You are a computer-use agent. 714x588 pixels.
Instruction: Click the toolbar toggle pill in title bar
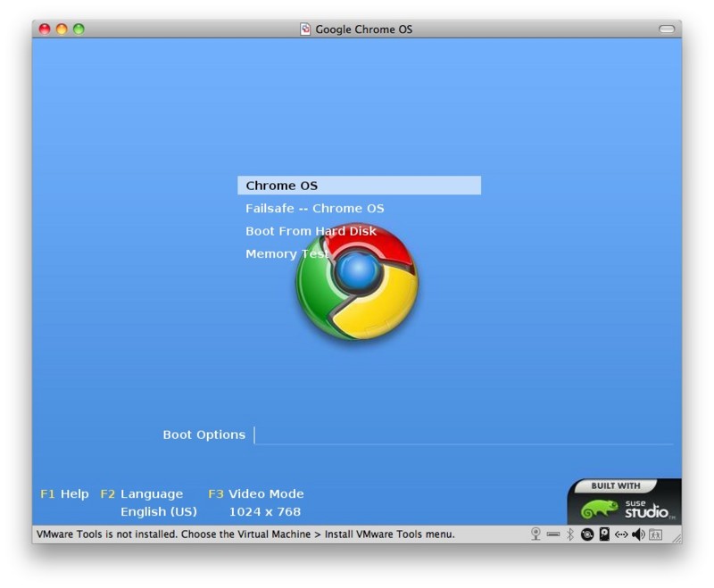click(667, 29)
